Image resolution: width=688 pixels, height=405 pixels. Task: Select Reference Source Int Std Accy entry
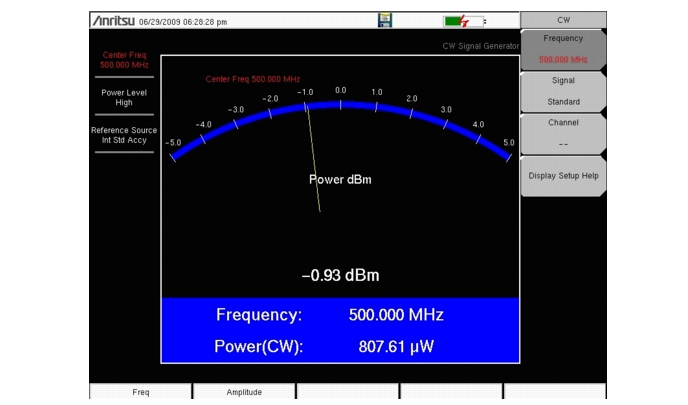click(124, 135)
